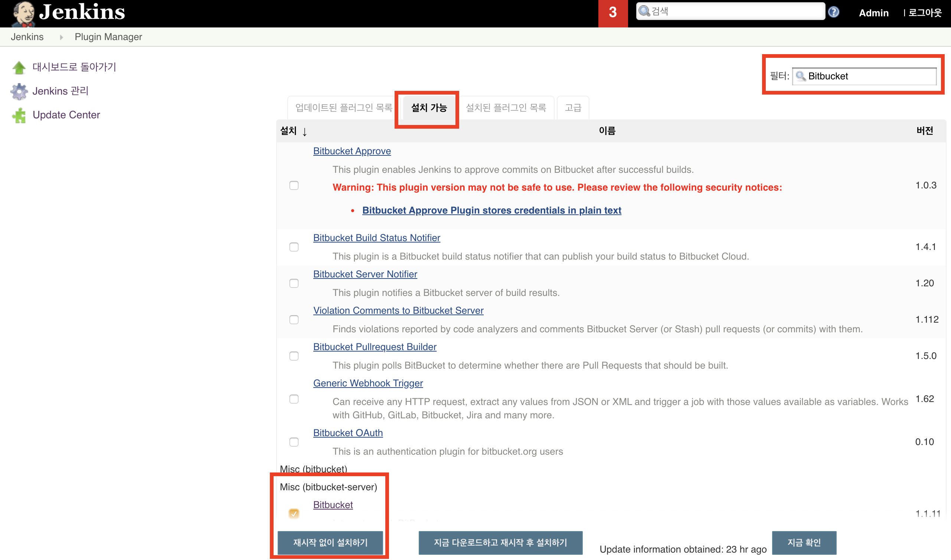
Task: Click the green up-arrow dashboard icon
Action: point(19,67)
